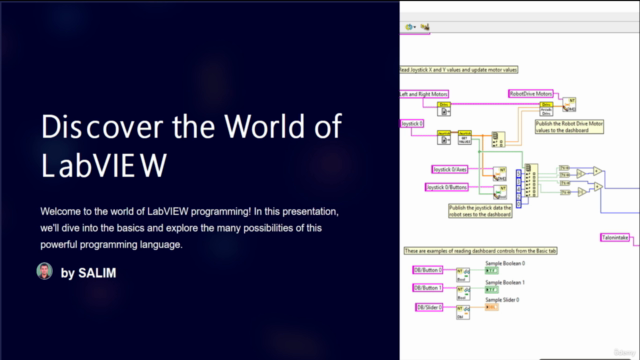
Task: Select the upper negate triangle node
Action: [x=580, y=174]
